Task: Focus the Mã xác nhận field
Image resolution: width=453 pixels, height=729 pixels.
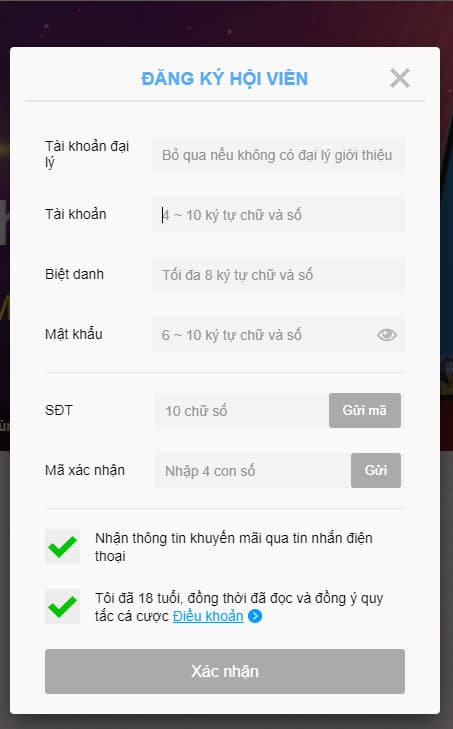Action: (253, 471)
